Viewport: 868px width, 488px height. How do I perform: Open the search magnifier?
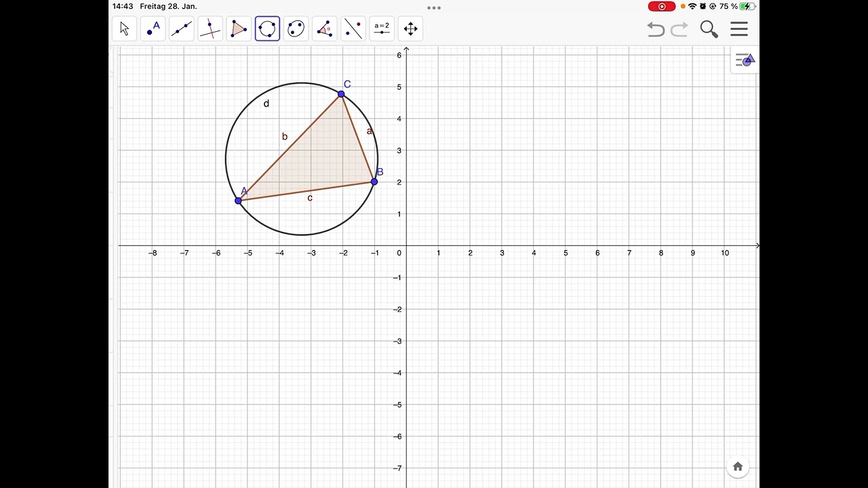click(709, 29)
